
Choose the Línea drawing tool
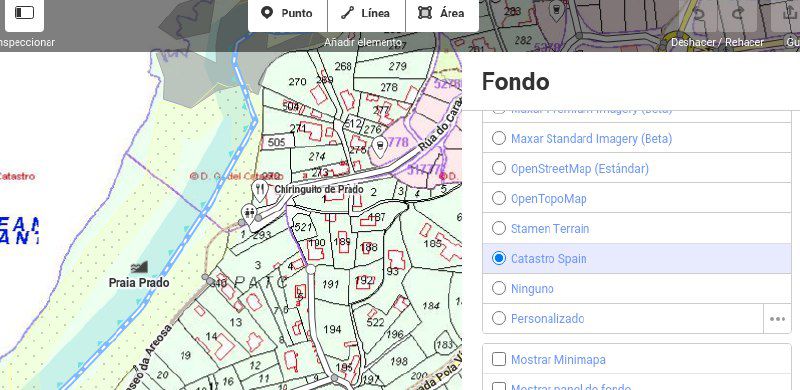coord(366,13)
